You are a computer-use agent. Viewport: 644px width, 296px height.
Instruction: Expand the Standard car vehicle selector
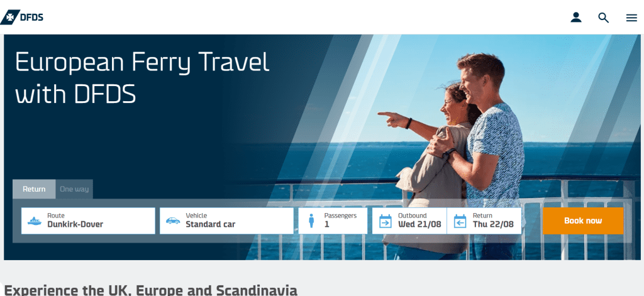pyautogui.click(x=226, y=221)
